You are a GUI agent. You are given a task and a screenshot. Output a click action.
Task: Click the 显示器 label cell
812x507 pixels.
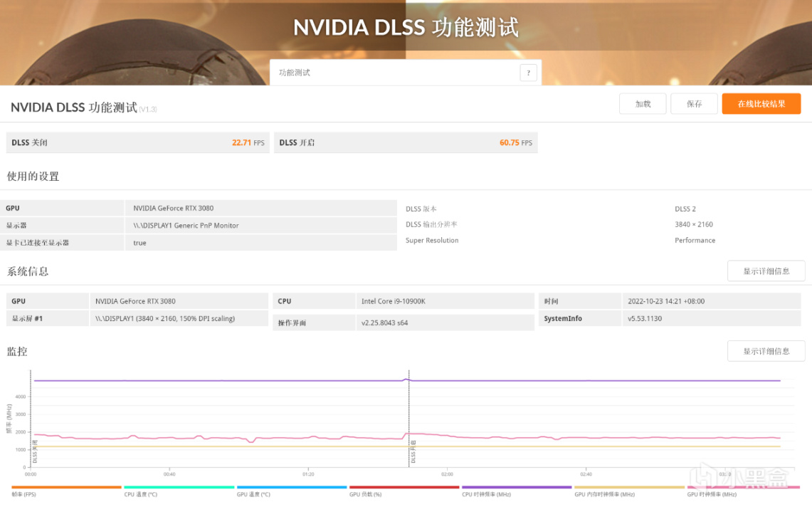[x=62, y=226]
